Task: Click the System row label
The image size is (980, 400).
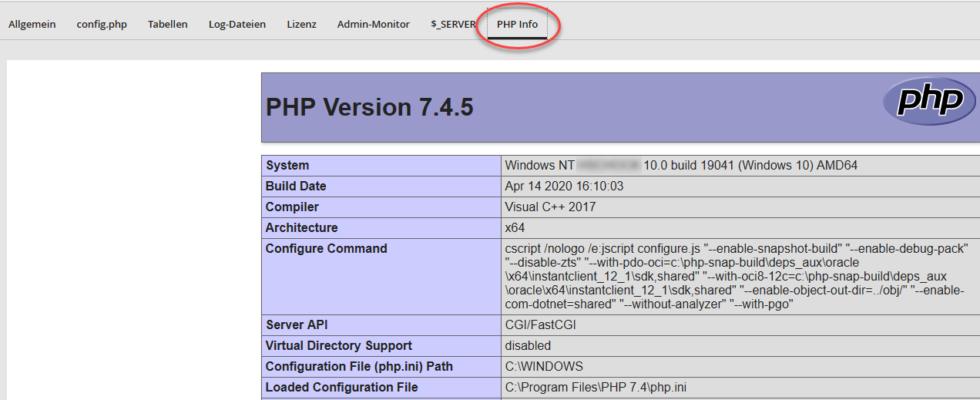Action: tap(287, 165)
